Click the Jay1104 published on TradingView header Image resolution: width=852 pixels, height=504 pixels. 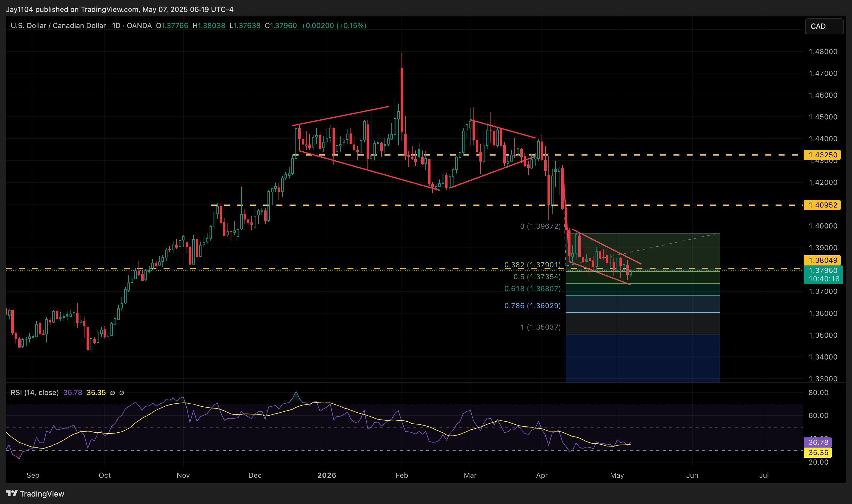(119, 9)
